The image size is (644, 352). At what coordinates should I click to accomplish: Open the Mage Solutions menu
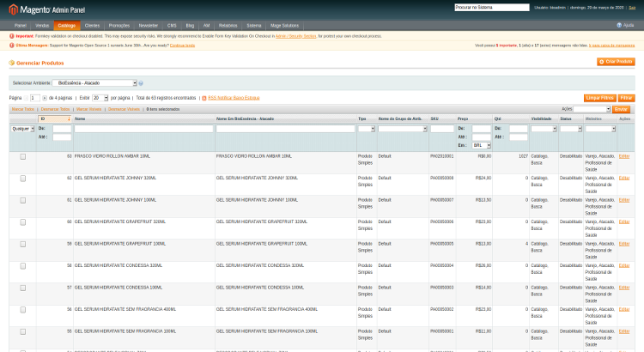click(x=284, y=26)
